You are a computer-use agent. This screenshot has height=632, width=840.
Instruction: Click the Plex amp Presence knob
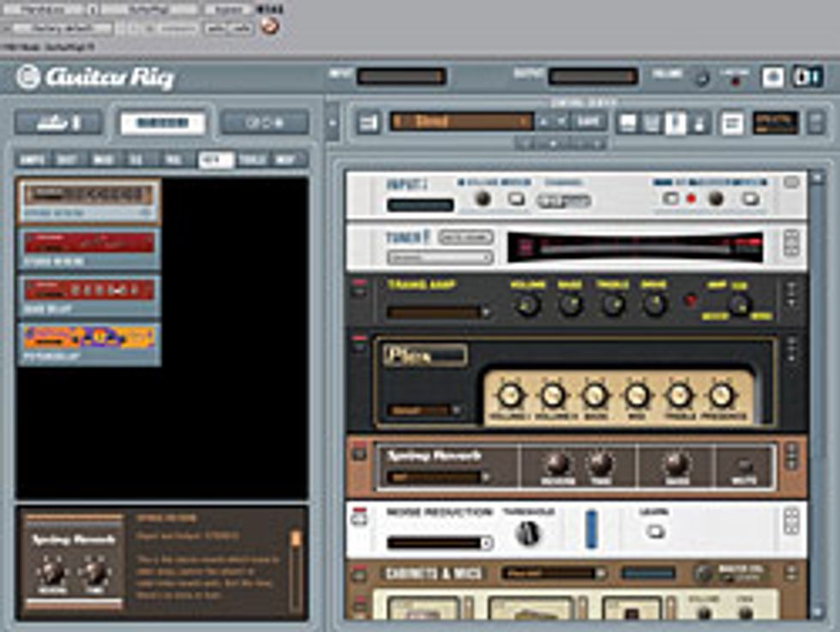pyautogui.click(x=722, y=395)
